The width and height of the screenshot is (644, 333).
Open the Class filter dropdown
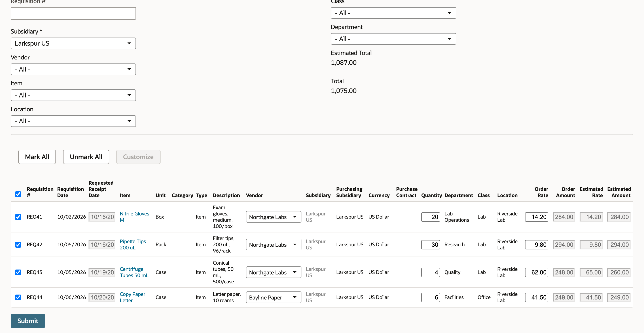click(393, 13)
